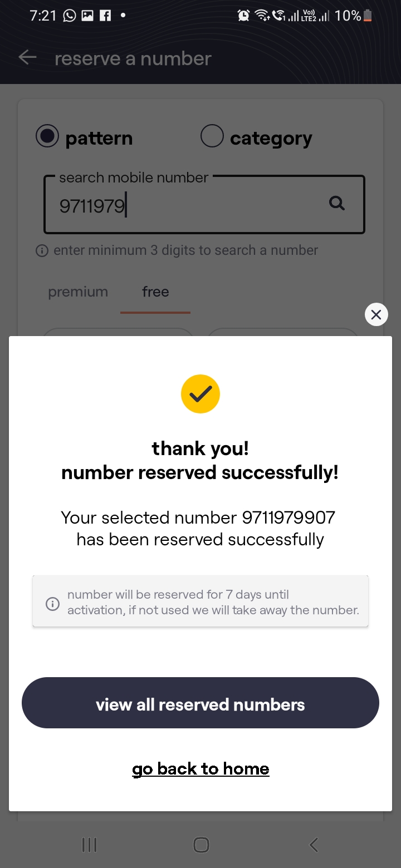Open the recent apps overview

pos(89,844)
